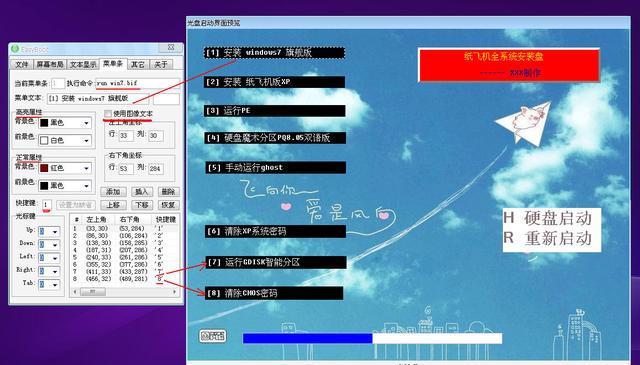The height and width of the screenshot is (365, 640).
Task: Click the 下移 button
Action: coord(142,205)
